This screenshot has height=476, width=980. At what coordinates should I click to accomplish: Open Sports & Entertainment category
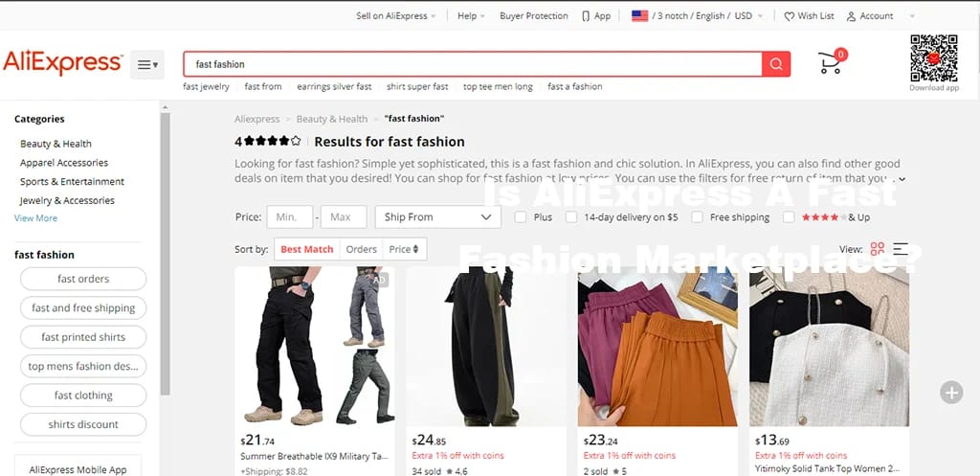(x=72, y=181)
